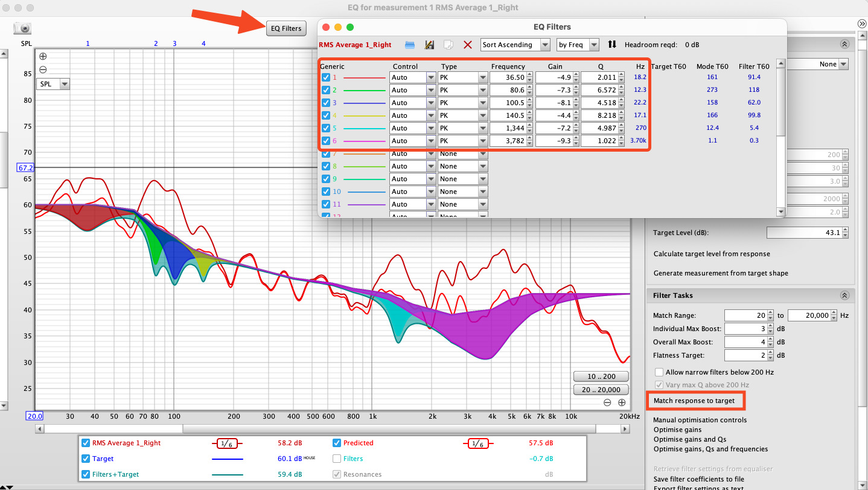Viewport: 868px width, 490px height.
Task: Hide the Target trace in legend
Action: [86, 459]
